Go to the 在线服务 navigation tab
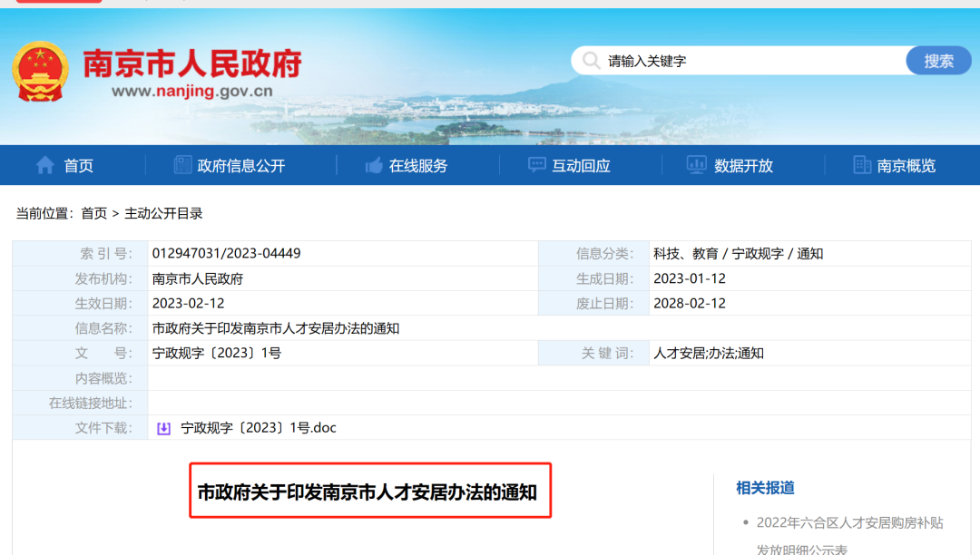 418,166
